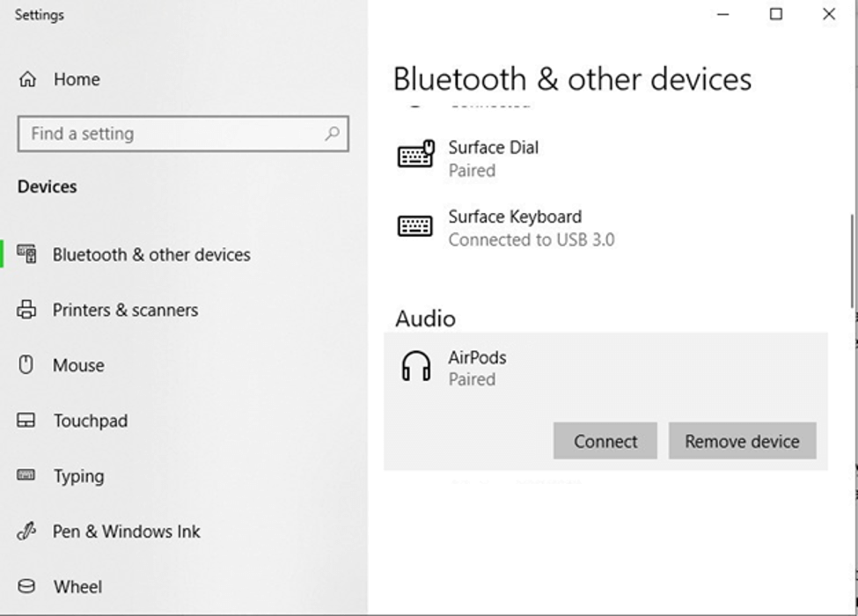Click the Printers & scanners icon
Viewport: 858px width, 616px height.
pyautogui.click(x=27, y=310)
